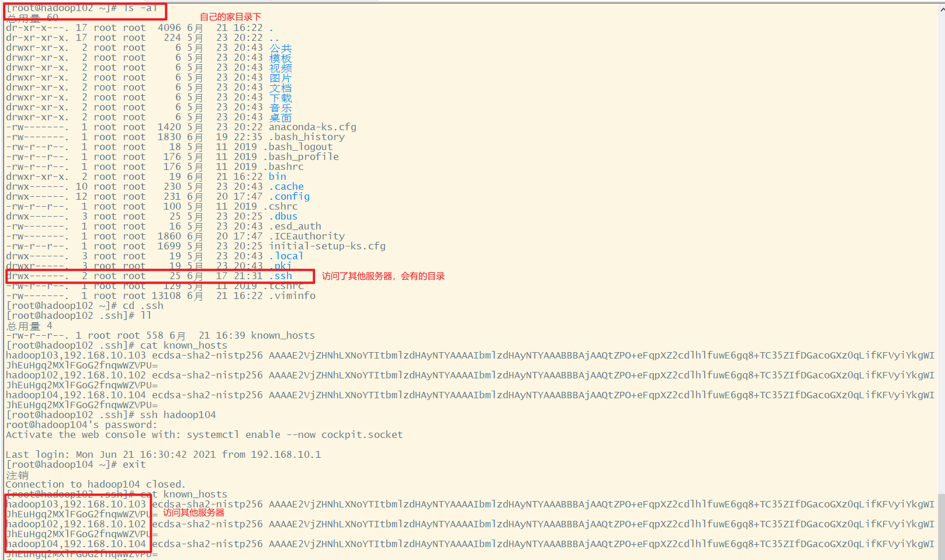This screenshot has height=560, width=945.
Task: Click the .viminfo file name
Action: coord(292,295)
